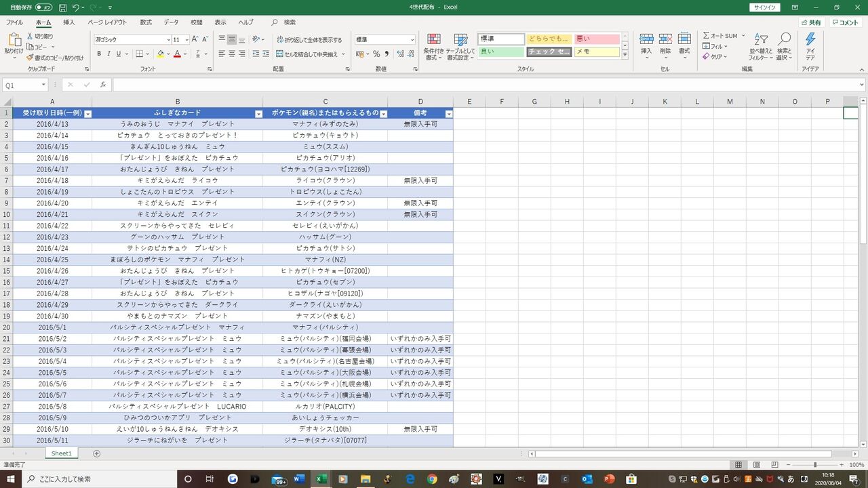Toggle Italic formatting

click(108, 54)
